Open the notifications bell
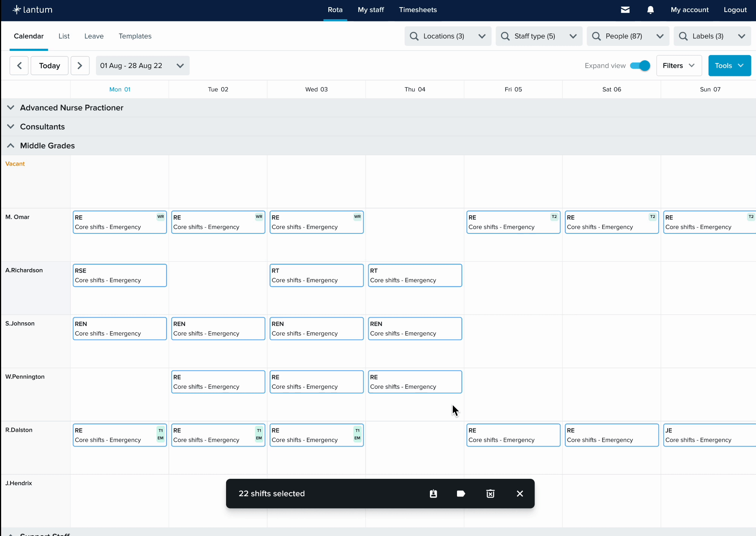The image size is (756, 536). [x=650, y=10]
